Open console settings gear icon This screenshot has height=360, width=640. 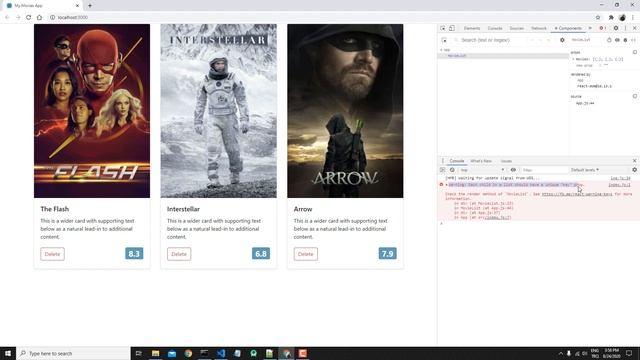634,170
